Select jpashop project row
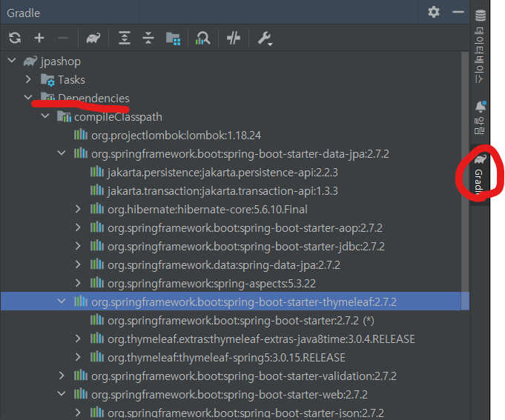 231,61
